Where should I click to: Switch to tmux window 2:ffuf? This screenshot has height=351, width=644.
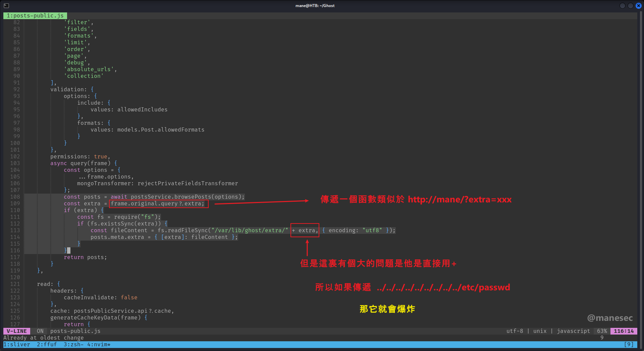tap(47, 344)
